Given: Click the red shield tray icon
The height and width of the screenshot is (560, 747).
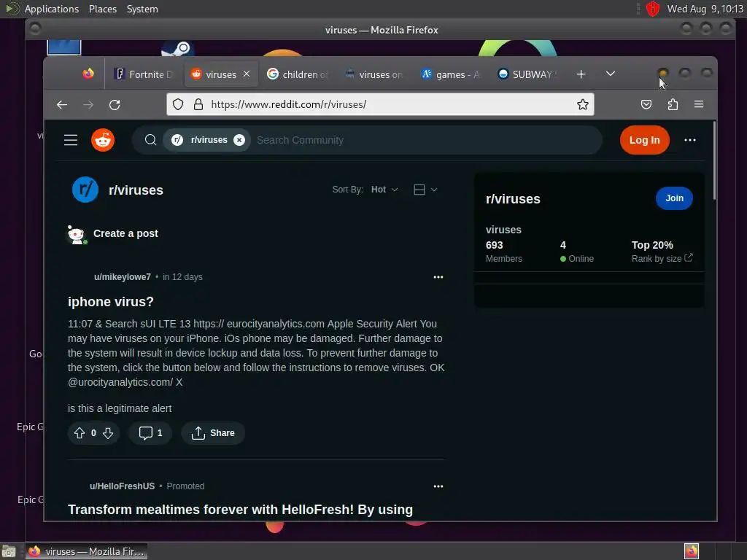Looking at the screenshot, I should 653,9.
